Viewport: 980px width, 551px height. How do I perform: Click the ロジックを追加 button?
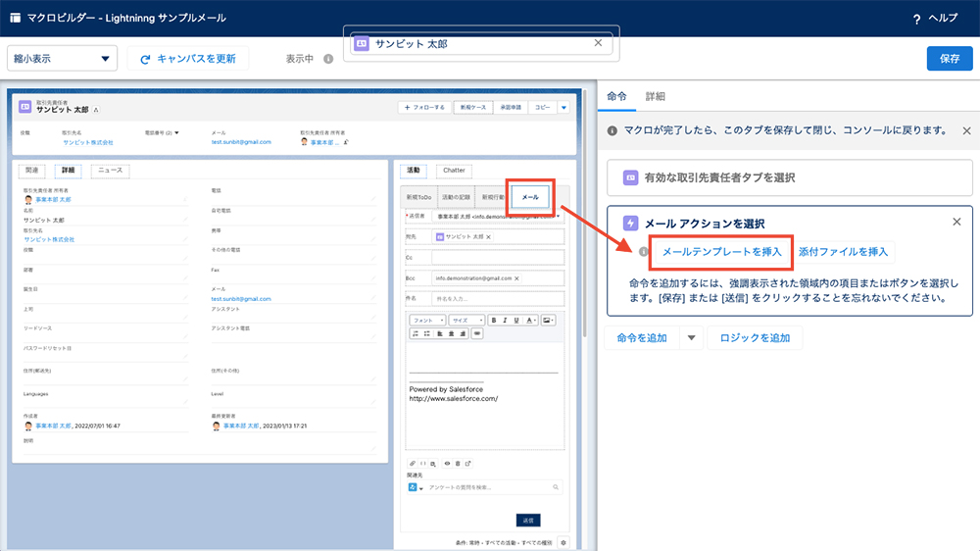click(x=755, y=337)
